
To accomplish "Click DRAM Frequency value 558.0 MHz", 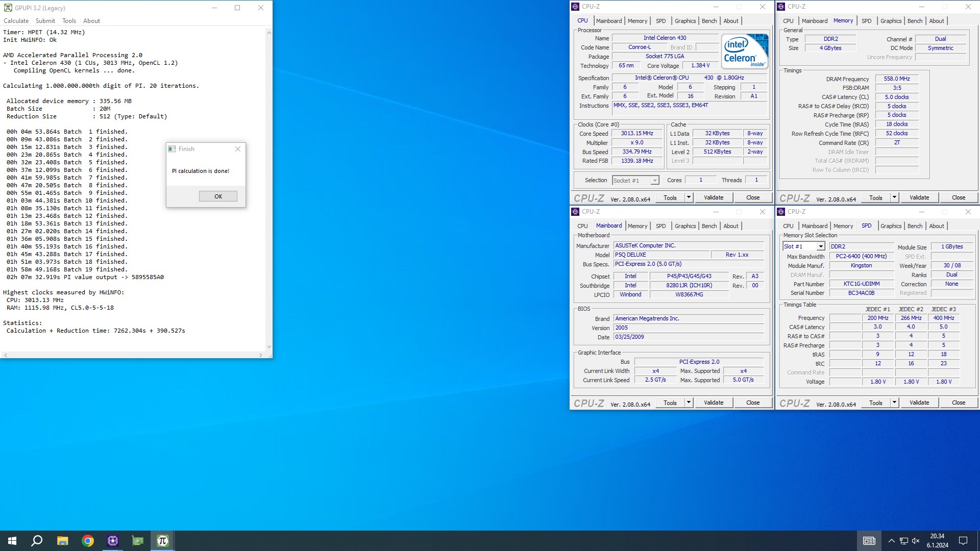I will (897, 79).
